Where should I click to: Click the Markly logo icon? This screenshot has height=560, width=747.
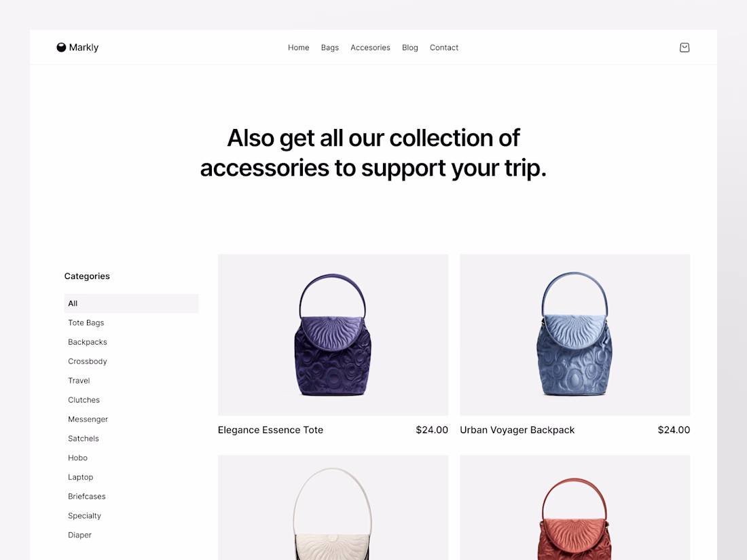point(61,47)
